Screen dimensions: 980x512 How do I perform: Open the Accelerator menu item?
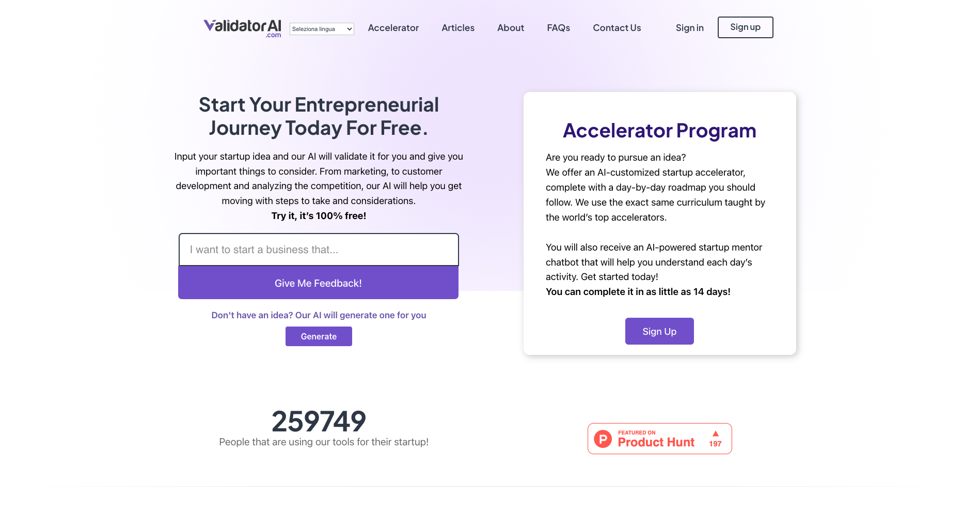pyautogui.click(x=393, y=28)
